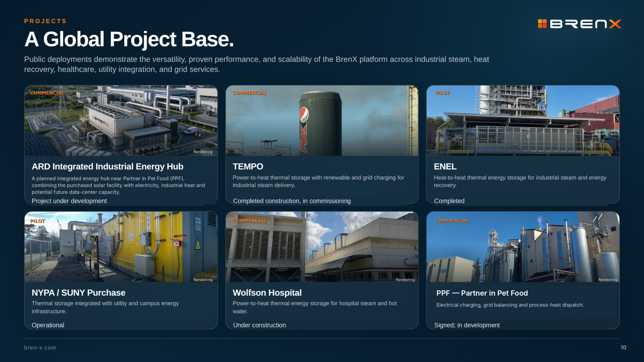Click the Rendering label on the NYPA image
644x362 pixels.
click(x=203, y=280)
